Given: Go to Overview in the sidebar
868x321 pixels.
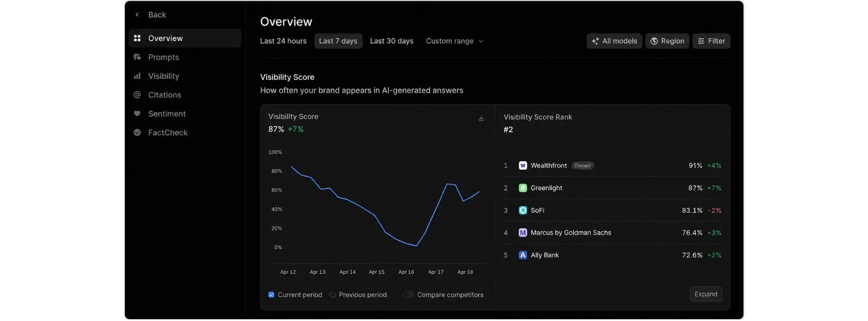Looking at the screenshot, I should [x=185, y=38].
